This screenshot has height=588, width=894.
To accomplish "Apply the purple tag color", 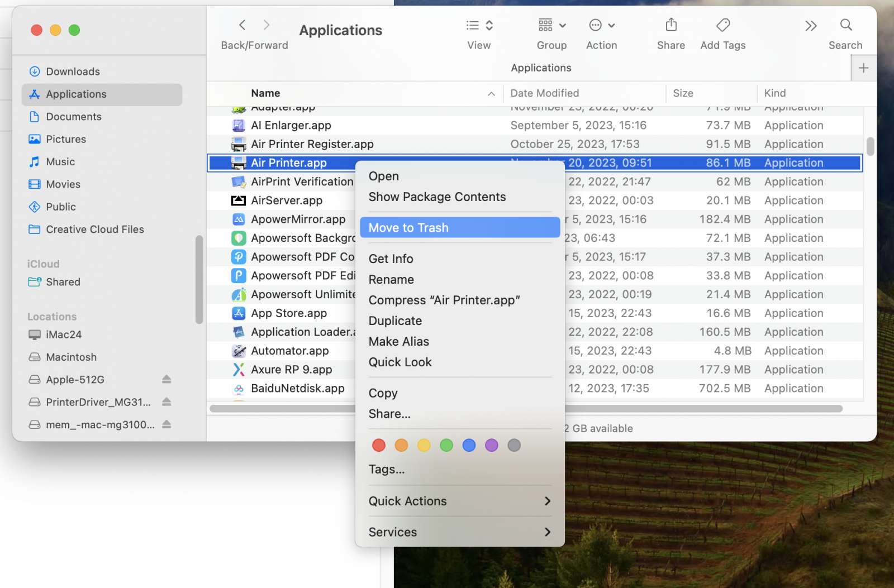I will [x=492, y=445].
